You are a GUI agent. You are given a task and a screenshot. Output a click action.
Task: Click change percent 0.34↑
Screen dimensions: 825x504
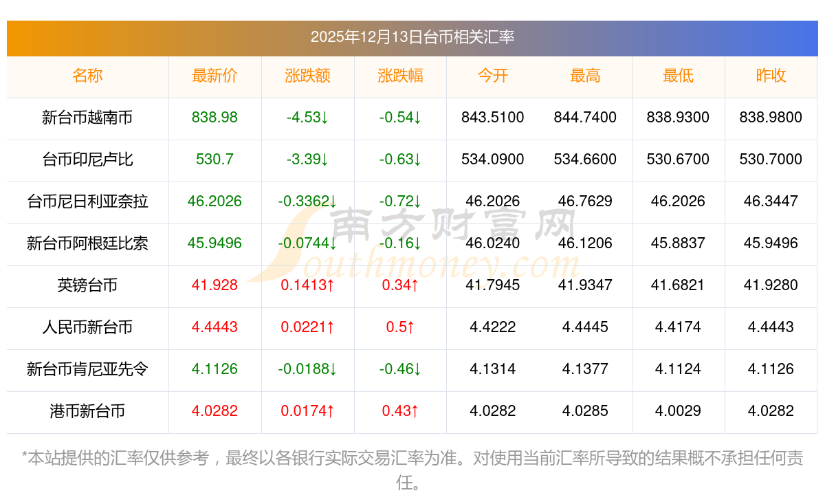click(x=400, y=285)
